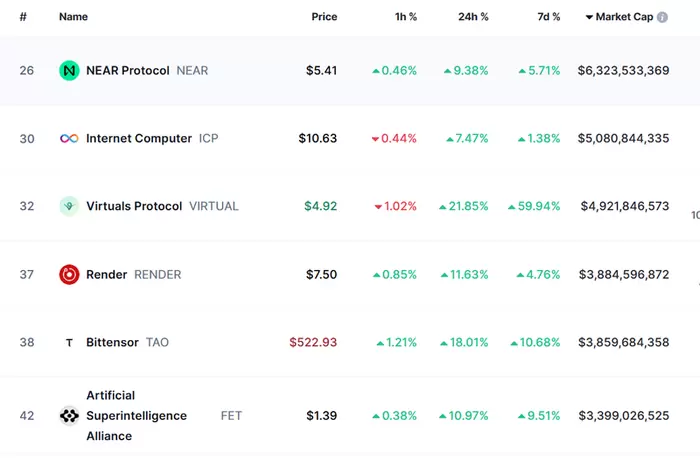
Task: Click the NEAR Protocol logo icon
Action: (x=69, y=71)
